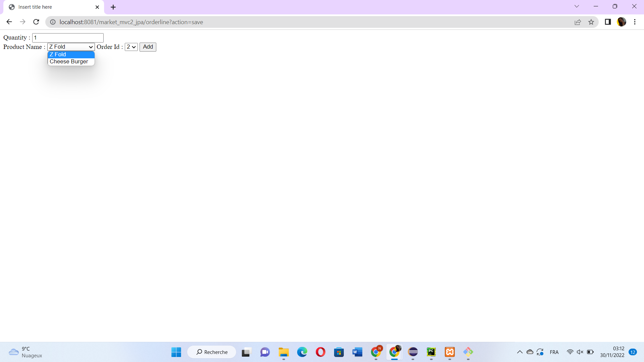This screenshot has height=362, width=644.
Task: Go back to previous page
Action: 9,22
